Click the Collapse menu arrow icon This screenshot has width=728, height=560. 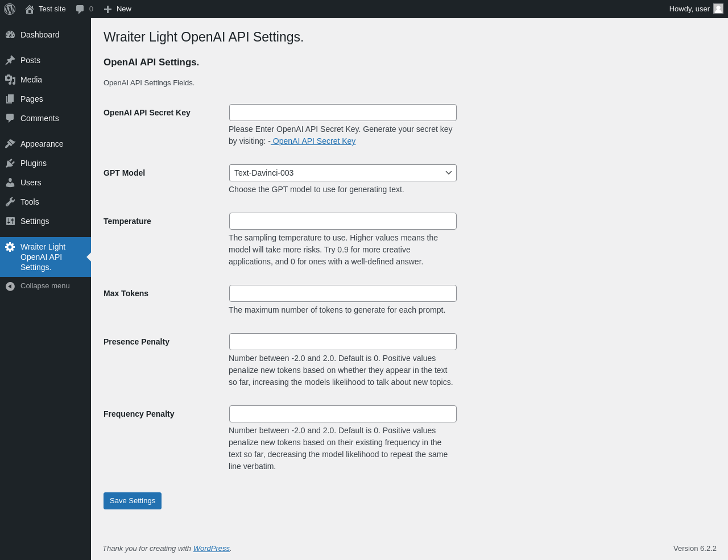[x=10, y=286]
